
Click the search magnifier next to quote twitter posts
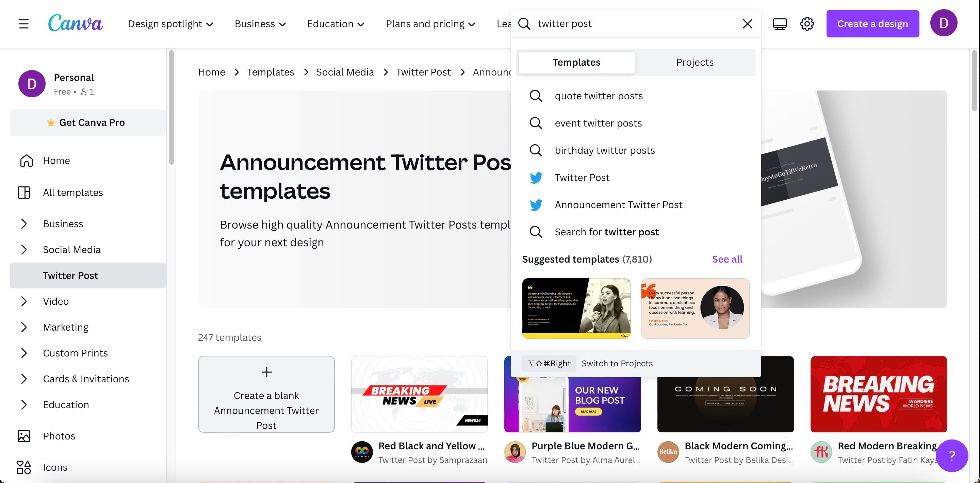tap(536, 96)
